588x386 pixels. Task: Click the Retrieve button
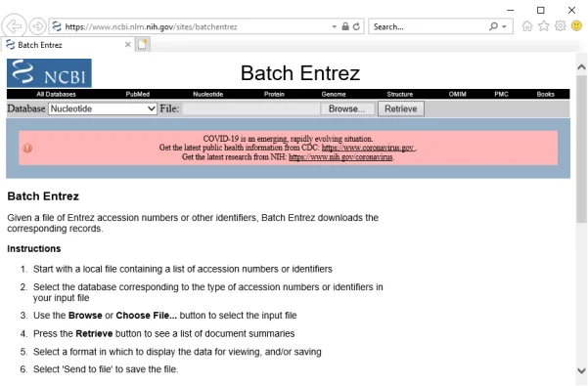coord(401,108)
